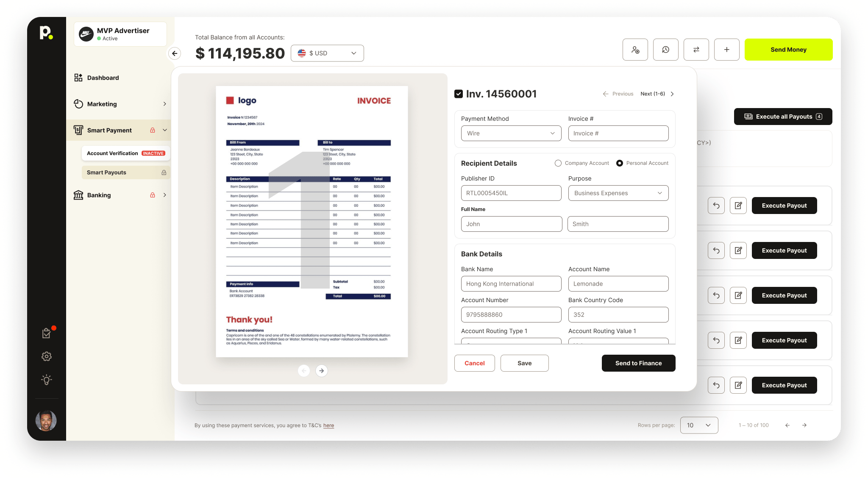868x478 pixels.
Task: Click the Send to Finance button
Action: tap(638, 363)
